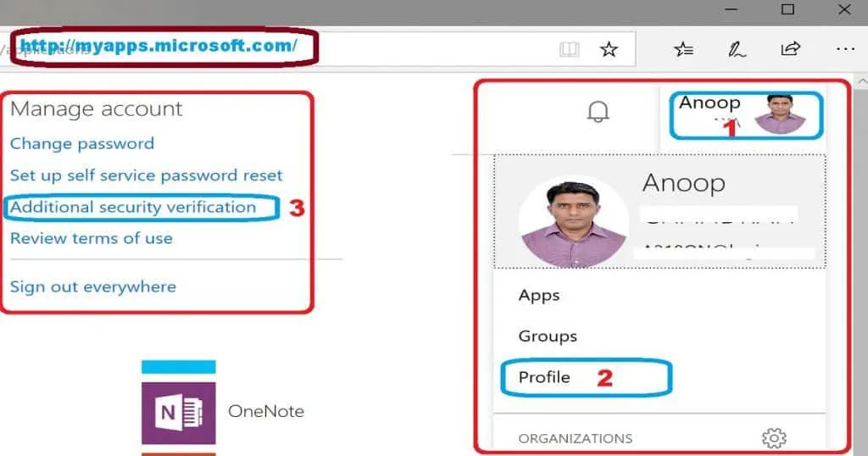This screenshot has height=456, width=868.
Task: Expand the Anoop account menu header
Action: click(x=744, y=114)
